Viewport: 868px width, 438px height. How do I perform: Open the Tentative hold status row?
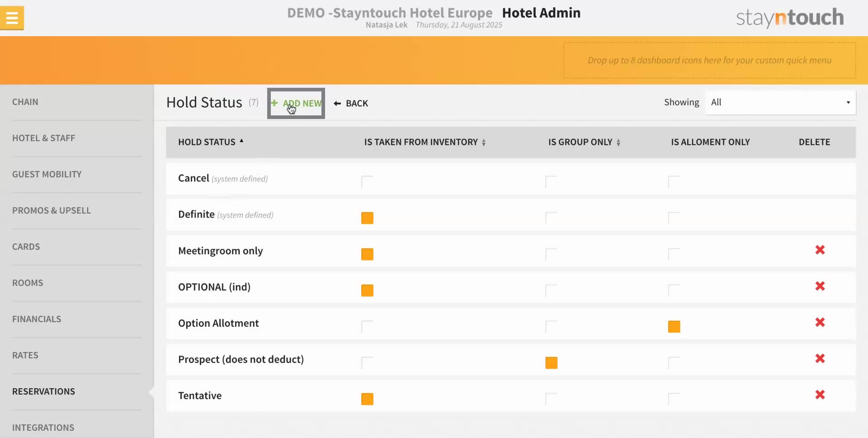[511, 396]
